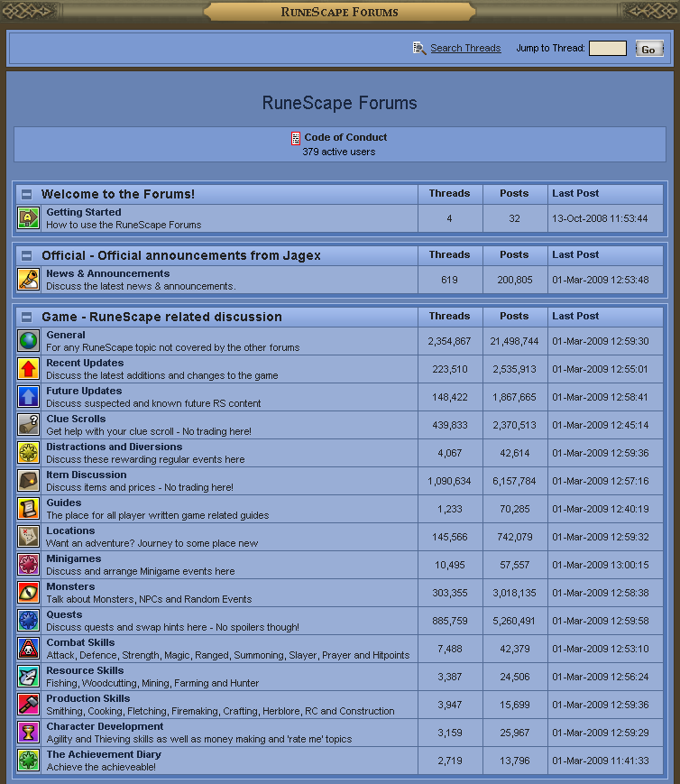The height and width of the screenshot is (784, 680).
Task: Open the Combat Skills forum
Action: coord(80,643)
